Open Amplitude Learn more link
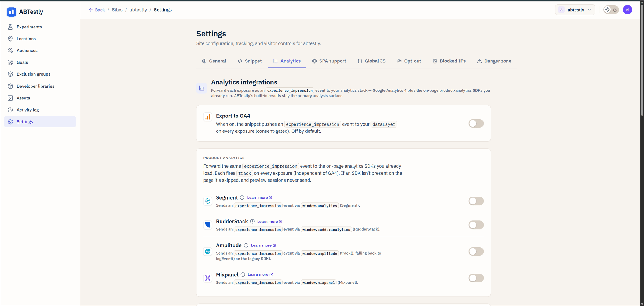This screenshot has height=306, width=644. (264, 245)
